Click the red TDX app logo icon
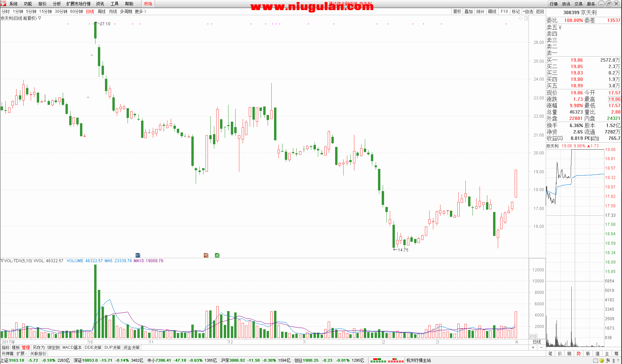 3,3
